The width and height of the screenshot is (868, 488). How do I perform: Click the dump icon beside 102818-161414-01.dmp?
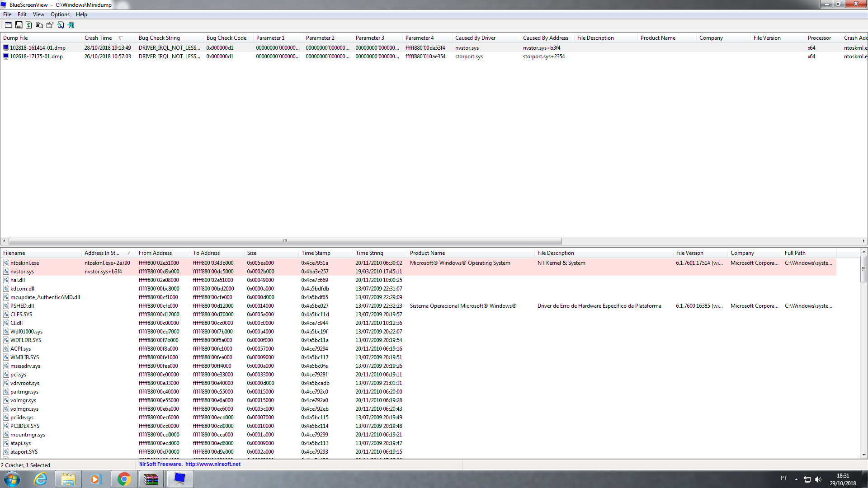click(x=6, y=47)
